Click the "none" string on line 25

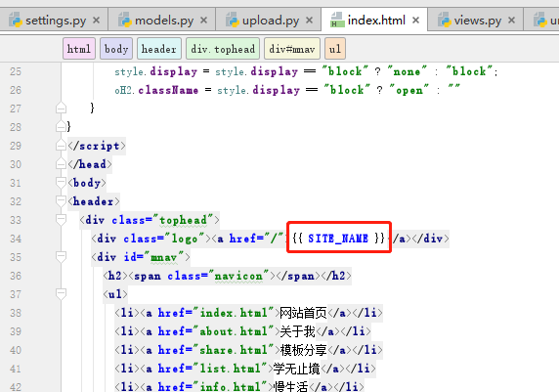tap(407, 71)
